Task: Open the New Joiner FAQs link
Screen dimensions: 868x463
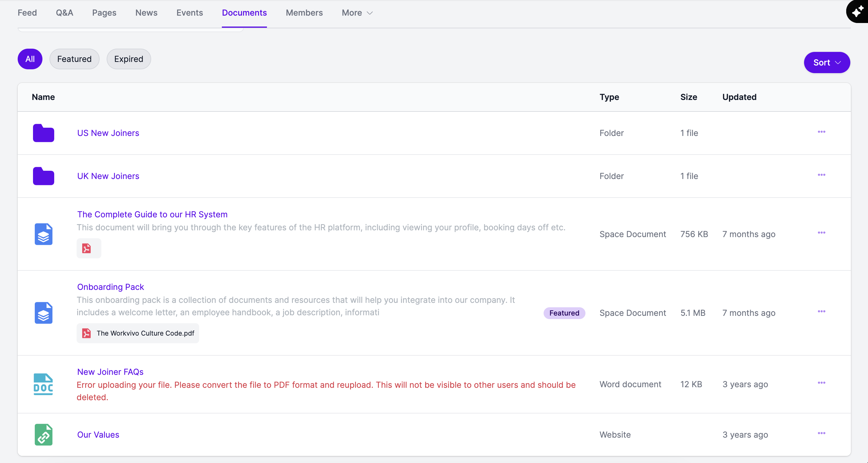Action: tap(110, 372)
